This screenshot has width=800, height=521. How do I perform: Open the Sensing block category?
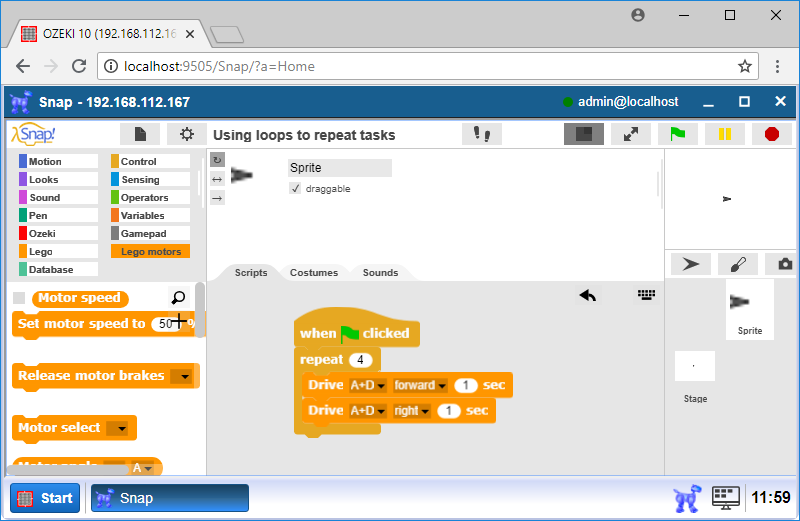[151, 179]
